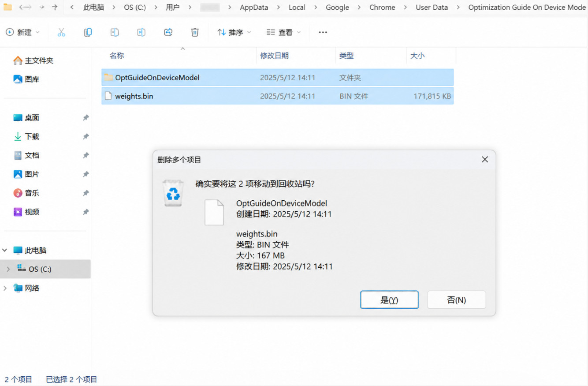Click AppData in the address breadcrumb
The width and height of the screenshot is (588, 386).
[254, 7]
